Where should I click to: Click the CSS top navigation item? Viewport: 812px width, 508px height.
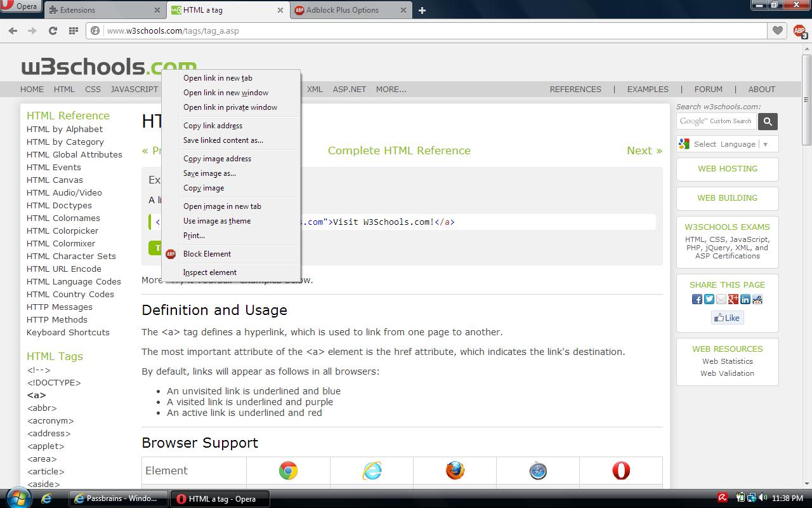[93, 90]
